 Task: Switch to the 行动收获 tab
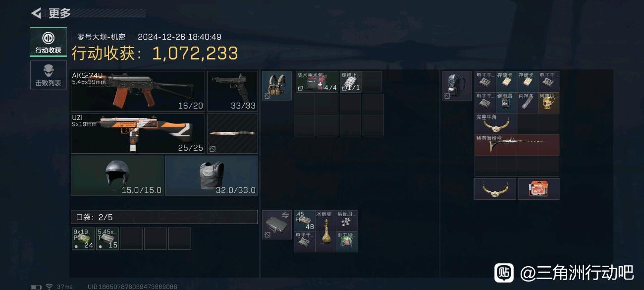[48, 42]
